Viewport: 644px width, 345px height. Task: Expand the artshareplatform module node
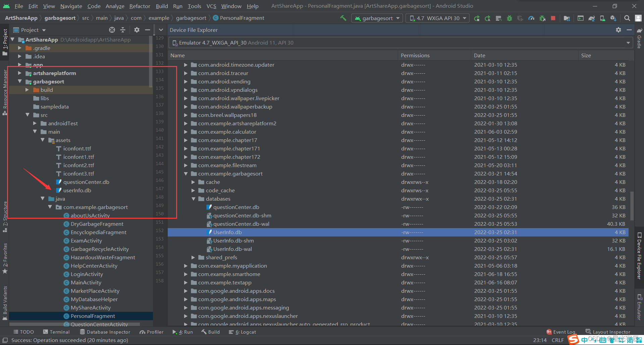point(20,73)
